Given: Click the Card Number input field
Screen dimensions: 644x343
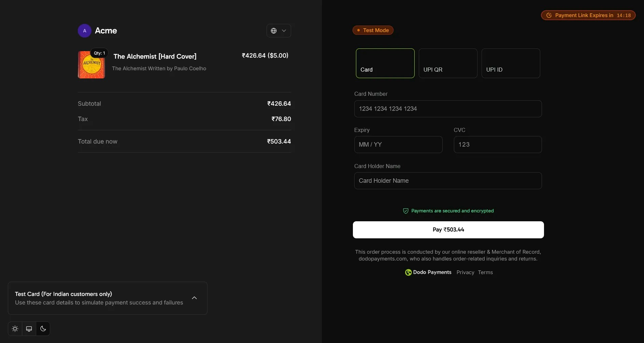Looking at the screenshot, I should coord(448,109).
